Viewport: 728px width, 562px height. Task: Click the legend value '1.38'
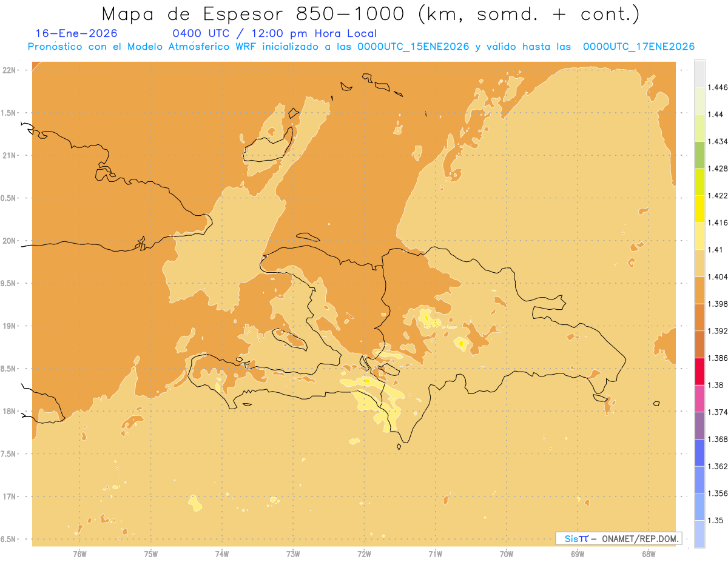click(x=716, y=385)
